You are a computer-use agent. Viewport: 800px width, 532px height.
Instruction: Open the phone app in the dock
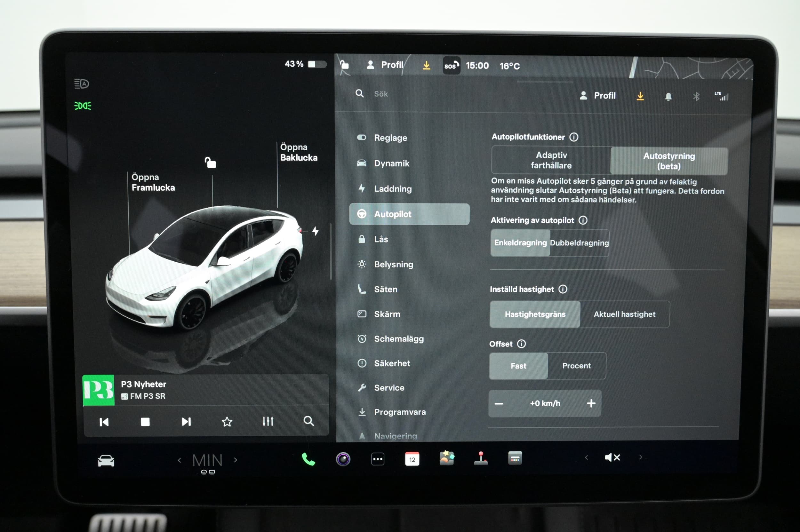click(308, 459)
